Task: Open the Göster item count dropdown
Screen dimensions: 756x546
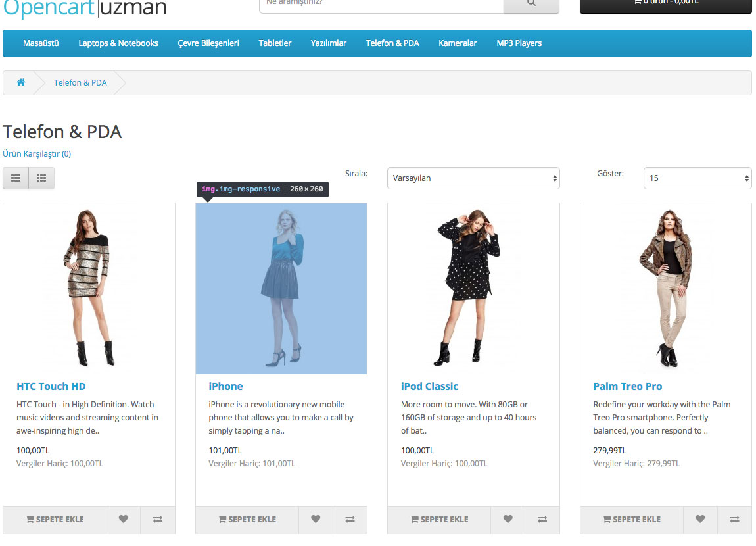Action: [697, 178]
